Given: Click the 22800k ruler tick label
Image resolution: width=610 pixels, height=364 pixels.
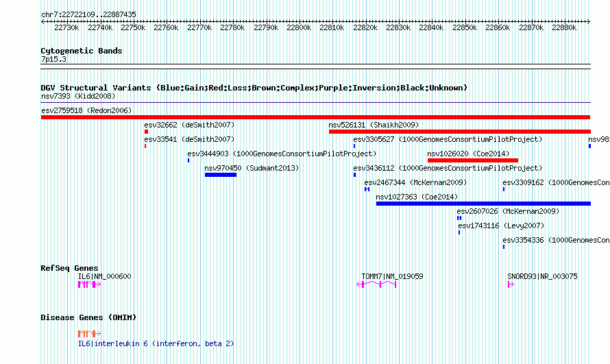Looking at the screenshot, I should click(x=299, y=27).
